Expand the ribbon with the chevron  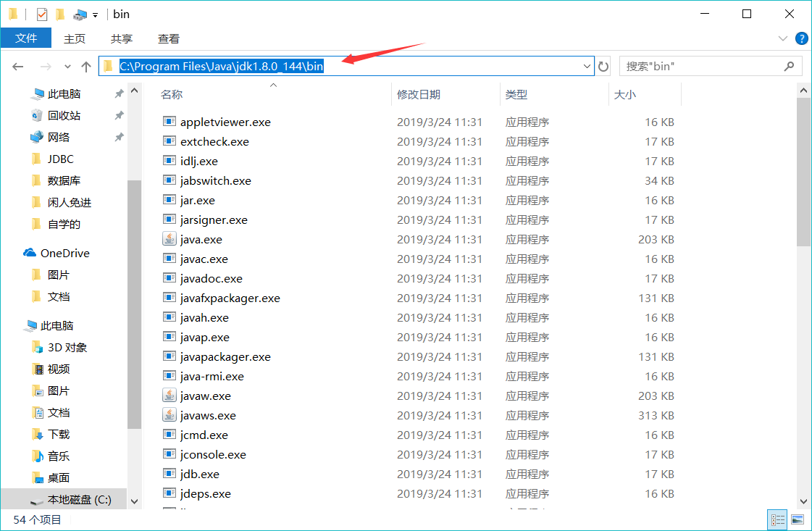tap(783, 38)
